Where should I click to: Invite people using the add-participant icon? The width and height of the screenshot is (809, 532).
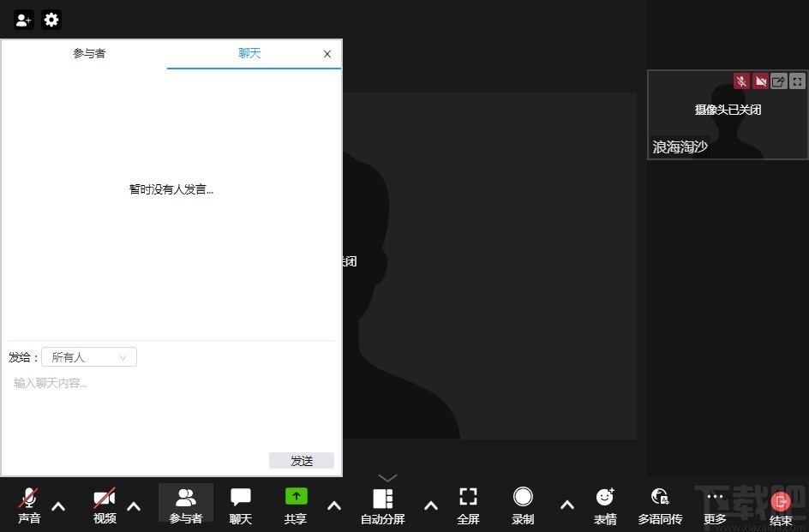pyautogui.click(x=22, y=20)
